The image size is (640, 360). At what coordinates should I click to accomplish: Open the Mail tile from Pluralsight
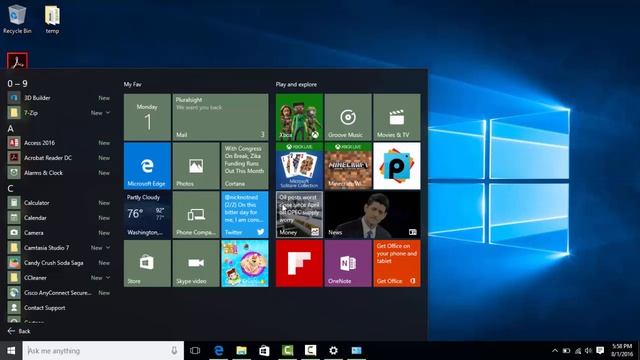pyautogui.click(x=220, y=117)
